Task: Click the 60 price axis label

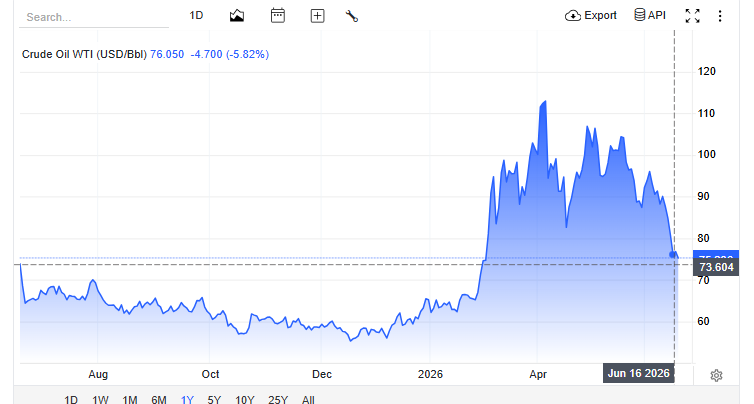Action: [703, 321]
